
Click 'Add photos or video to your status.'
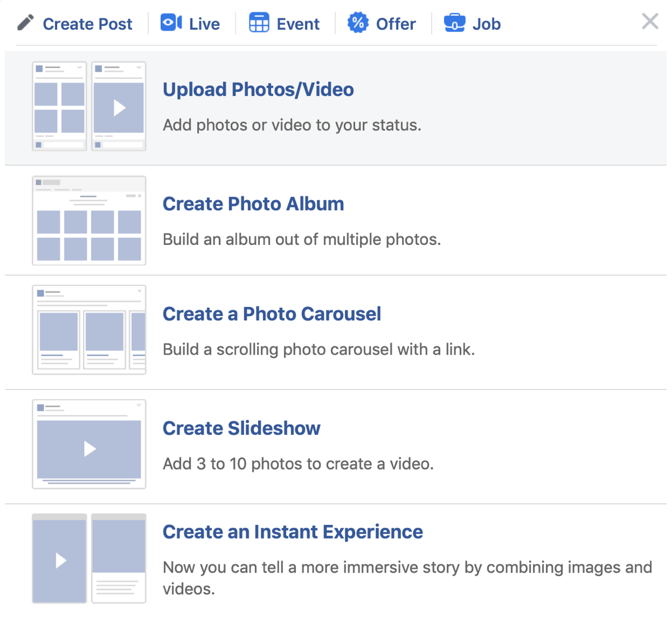[292, 125]
